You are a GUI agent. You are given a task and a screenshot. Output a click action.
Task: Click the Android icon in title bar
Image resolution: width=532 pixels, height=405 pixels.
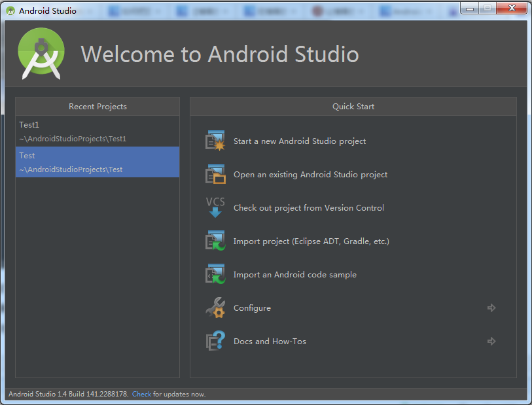10,10
